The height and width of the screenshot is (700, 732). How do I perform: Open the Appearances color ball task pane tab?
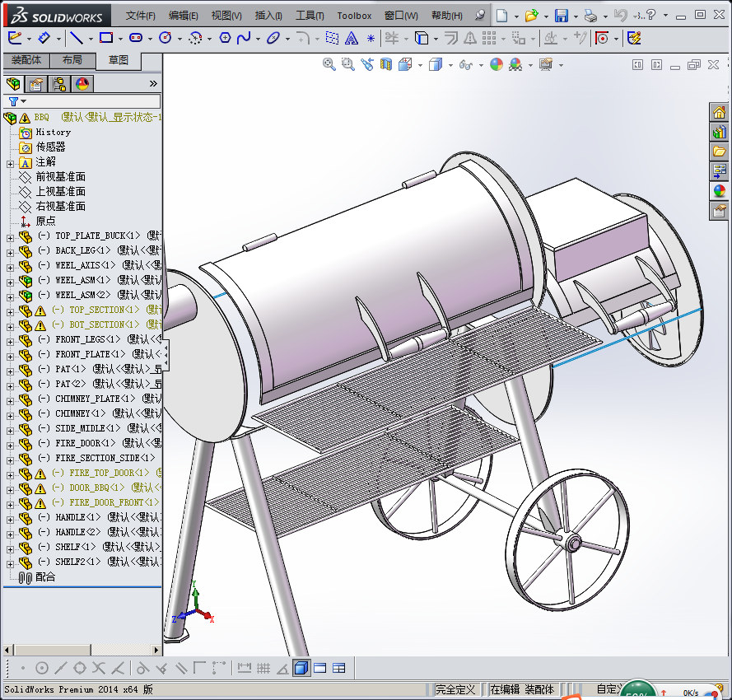pyautogui.click(x=719, y=191)
